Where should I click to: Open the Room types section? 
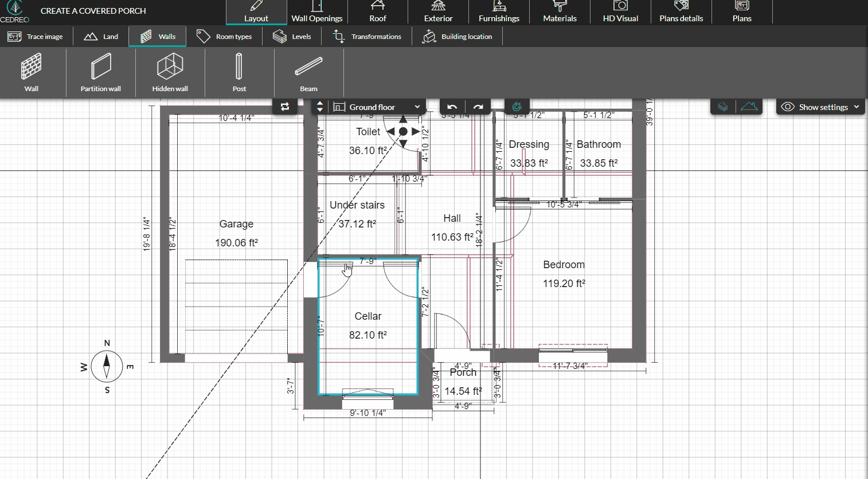click(225, 36)
